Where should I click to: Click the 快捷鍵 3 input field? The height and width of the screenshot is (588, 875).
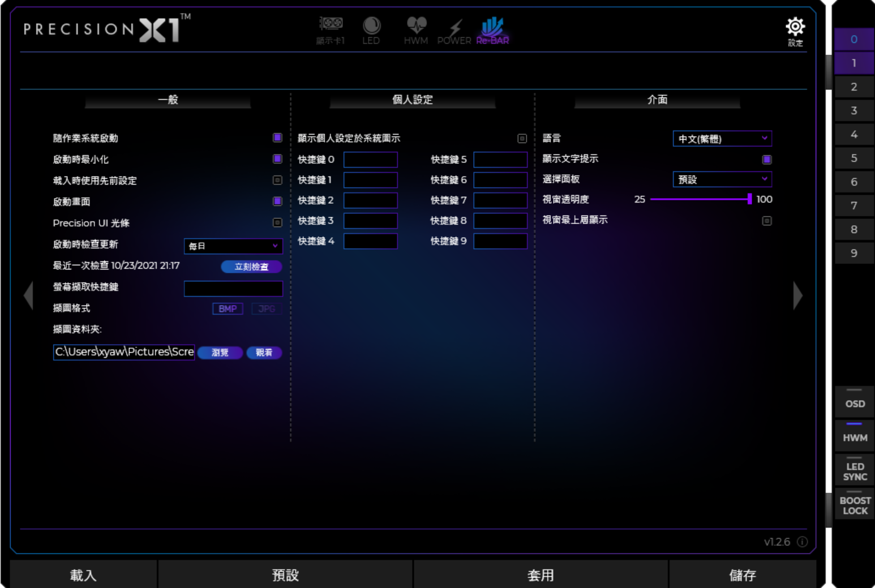pos(371,221)
